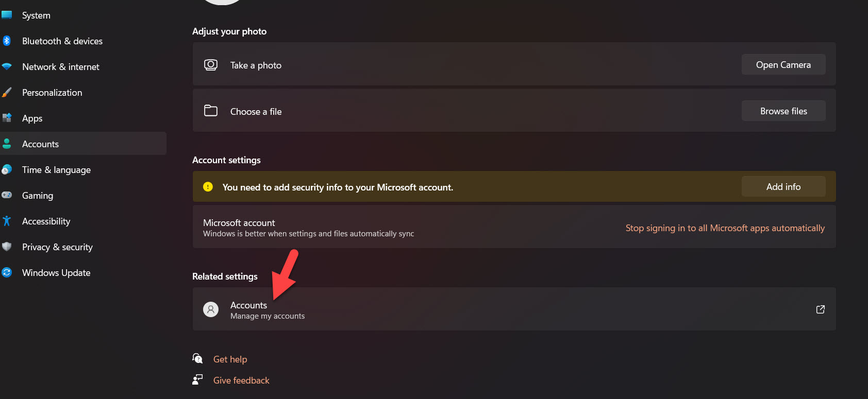Go to Network & internet settings
This screenshot has width=868, height=399.
pos(60,67)
